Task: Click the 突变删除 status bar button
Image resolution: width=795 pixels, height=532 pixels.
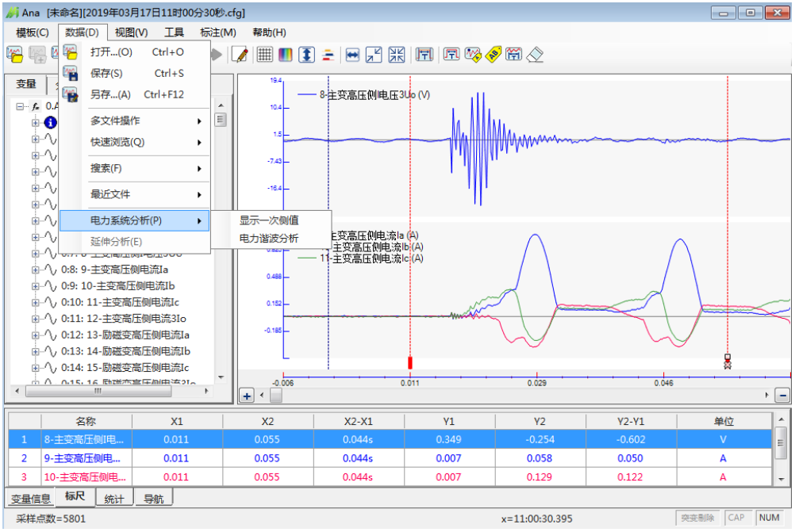Action: coord(697,518)
